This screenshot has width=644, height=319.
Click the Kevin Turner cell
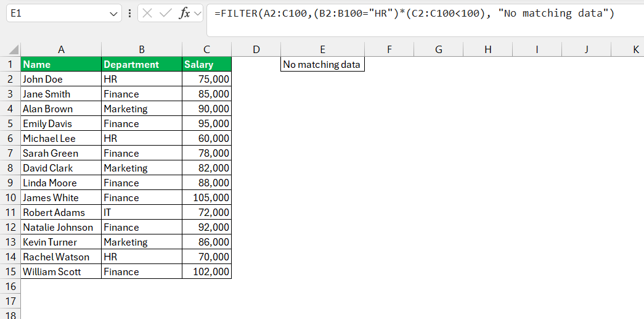click(61, 242)
